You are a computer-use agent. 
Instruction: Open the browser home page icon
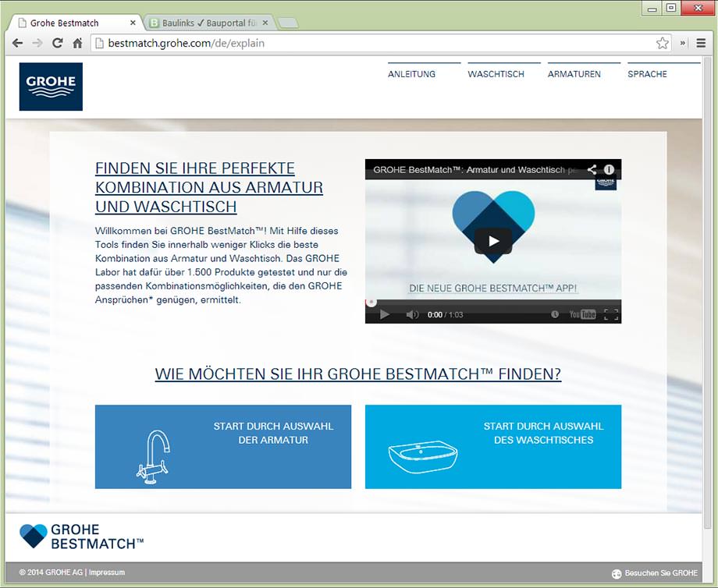pyautogui.click(x=78, y=43)
